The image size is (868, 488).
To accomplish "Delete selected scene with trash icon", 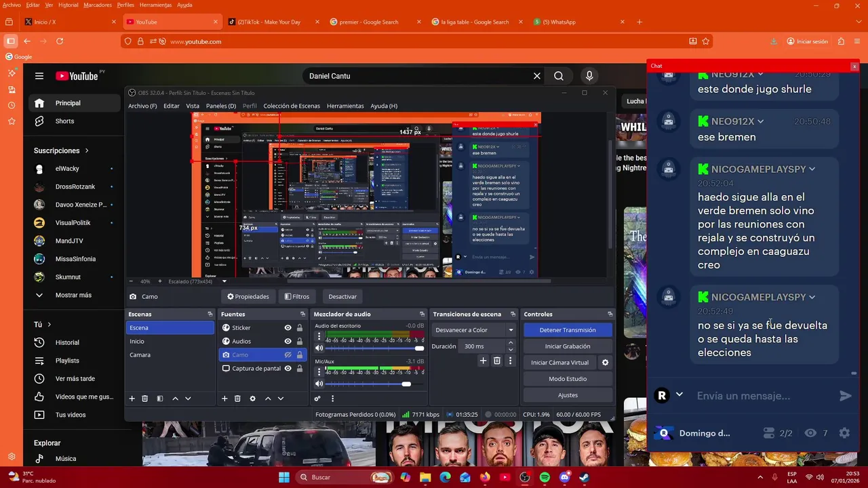I will point(144,399).
